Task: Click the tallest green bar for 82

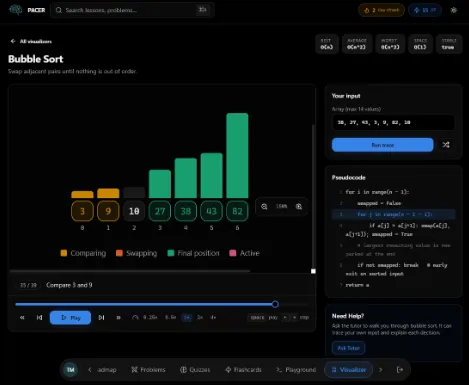Action: (x=237, y=155)
